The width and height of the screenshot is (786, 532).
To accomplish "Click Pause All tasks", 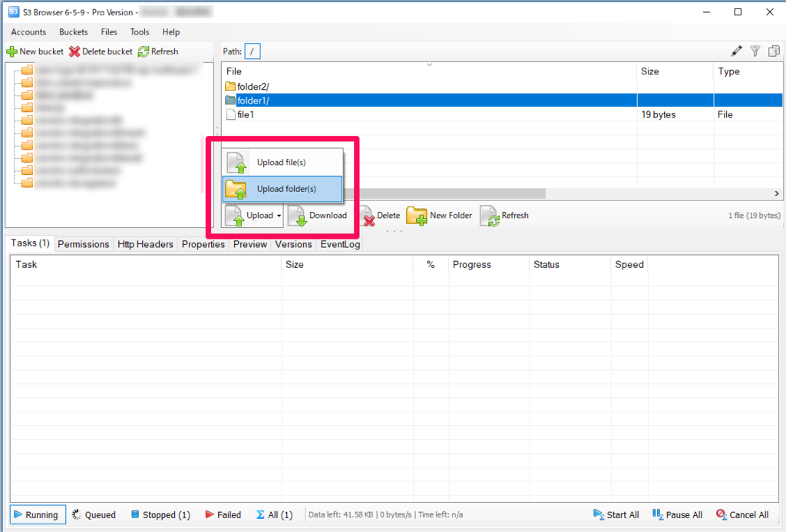I will pyautogui.click(x=677, y=514).
